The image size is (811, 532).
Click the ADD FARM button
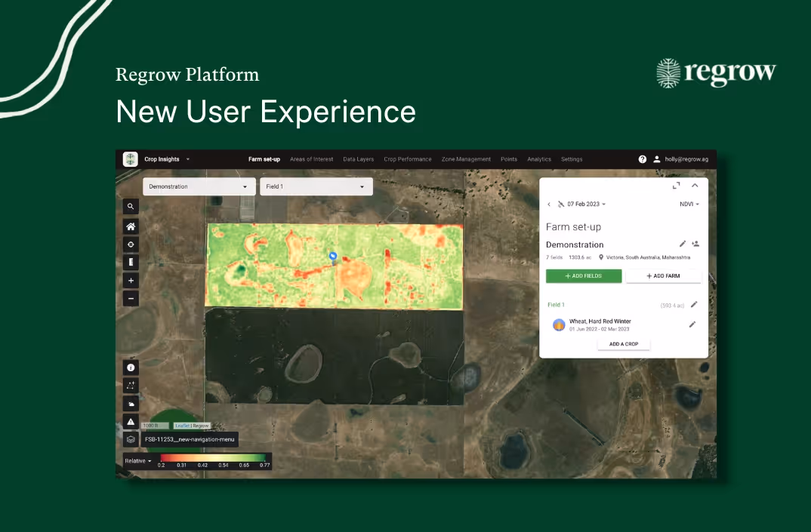663,276
